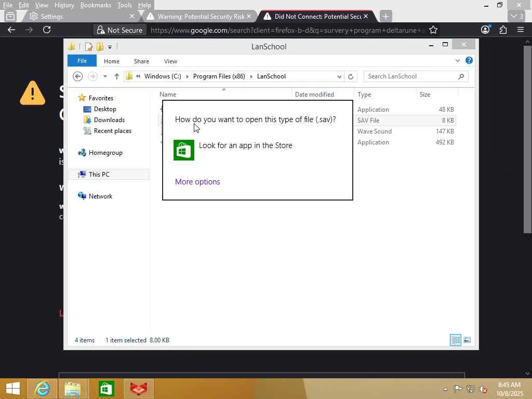The height and width of the screenshot is (399, 532).
Task: Switch to large icons view in status bar
Action: [467, 340]
